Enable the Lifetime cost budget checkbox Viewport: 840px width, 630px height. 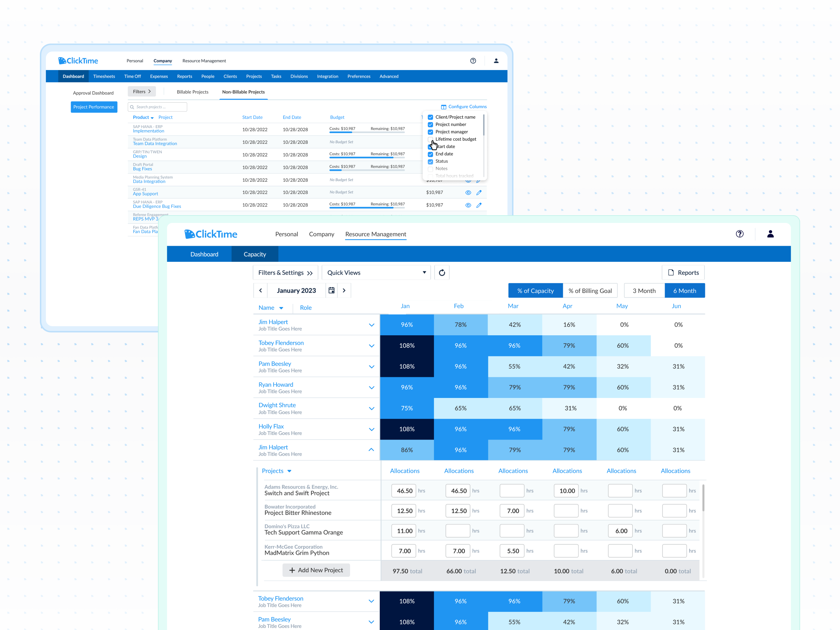(x=430, y=139)
